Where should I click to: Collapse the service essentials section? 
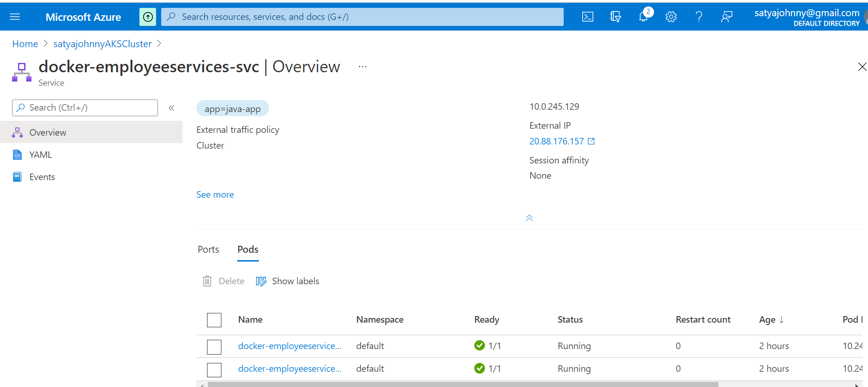(529, 218)
